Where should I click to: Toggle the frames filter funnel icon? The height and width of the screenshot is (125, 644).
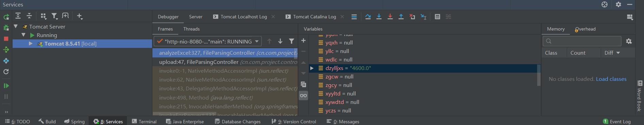[x=292, y=41]
